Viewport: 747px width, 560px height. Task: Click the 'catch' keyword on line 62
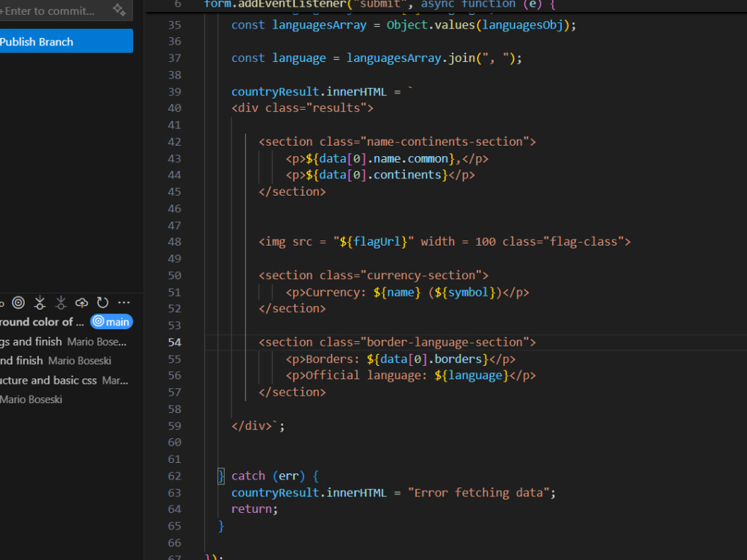[248, 476]
